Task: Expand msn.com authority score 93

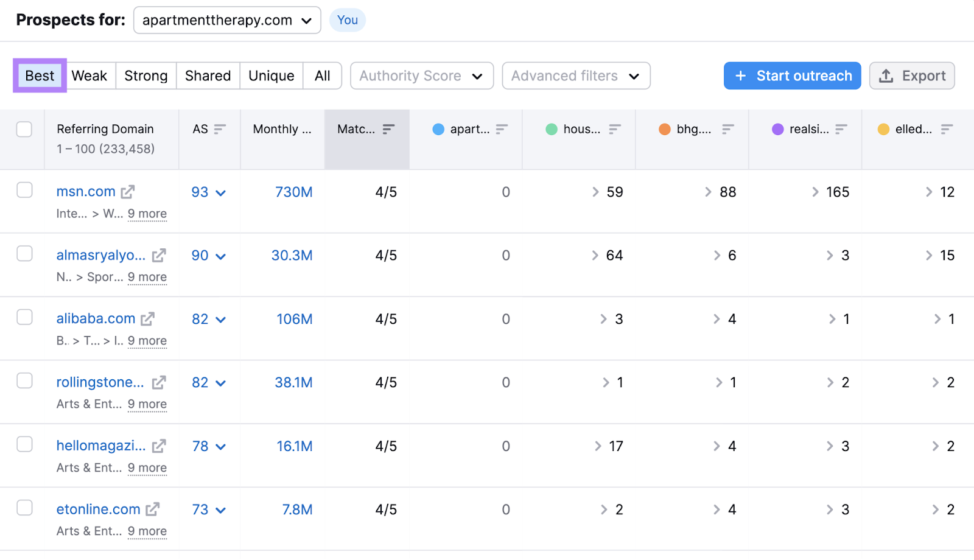Action: pyautogui.click(x=221, y=193)
